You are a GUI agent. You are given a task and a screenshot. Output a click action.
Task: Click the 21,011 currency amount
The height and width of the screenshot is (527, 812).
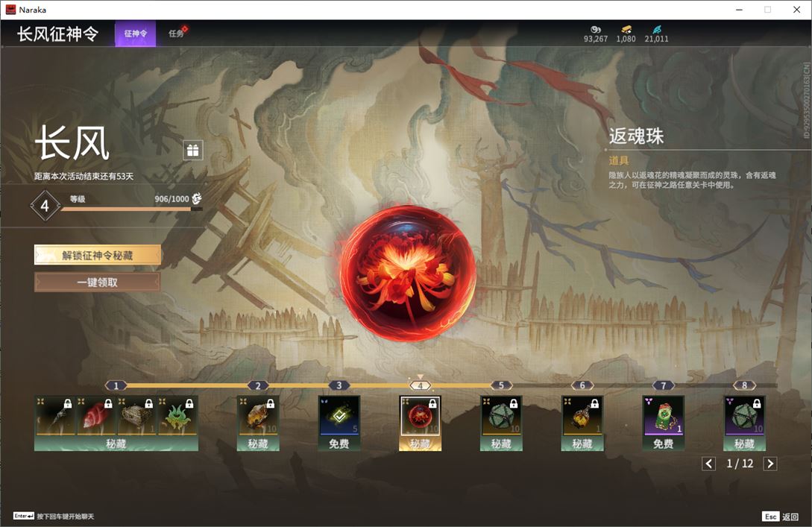pos(657,39)
